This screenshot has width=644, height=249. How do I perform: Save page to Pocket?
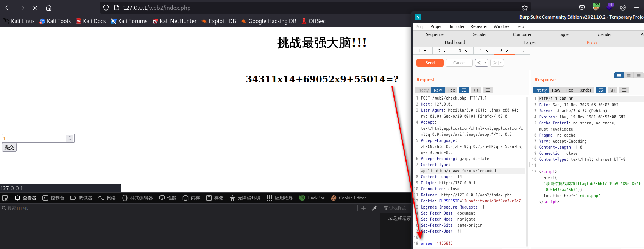click(x=582, y=8)
